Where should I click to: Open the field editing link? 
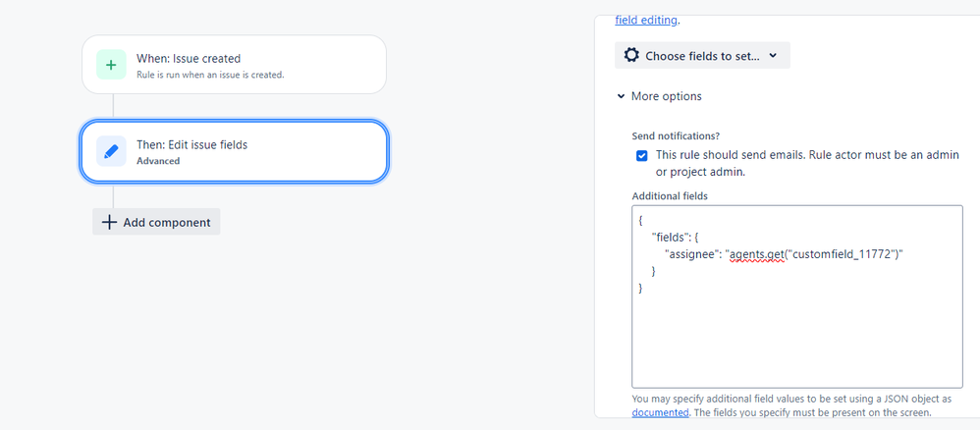click(646, 20)
